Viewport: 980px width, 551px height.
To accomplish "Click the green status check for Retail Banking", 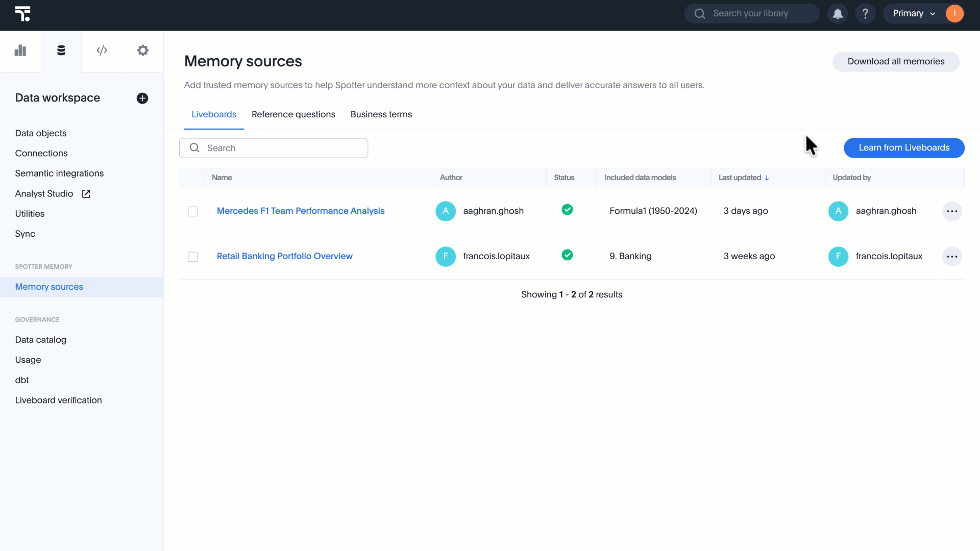I will point(567,255).
